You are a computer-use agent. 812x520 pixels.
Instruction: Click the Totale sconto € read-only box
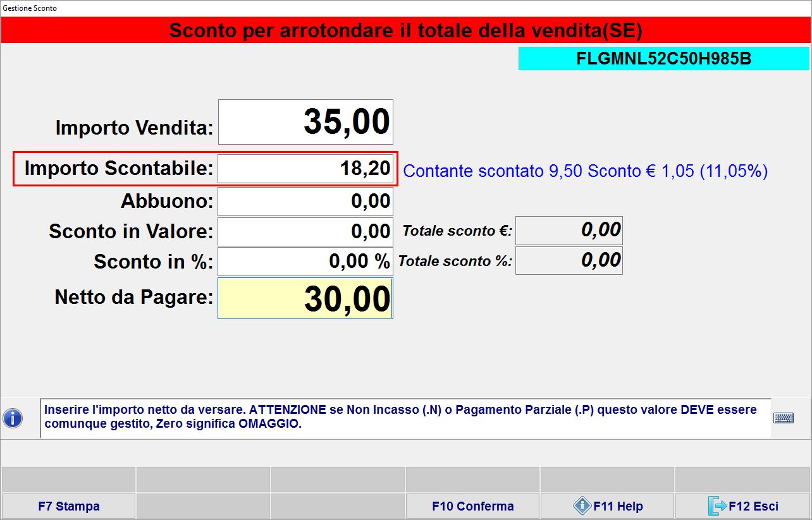(x=569, y=231)
